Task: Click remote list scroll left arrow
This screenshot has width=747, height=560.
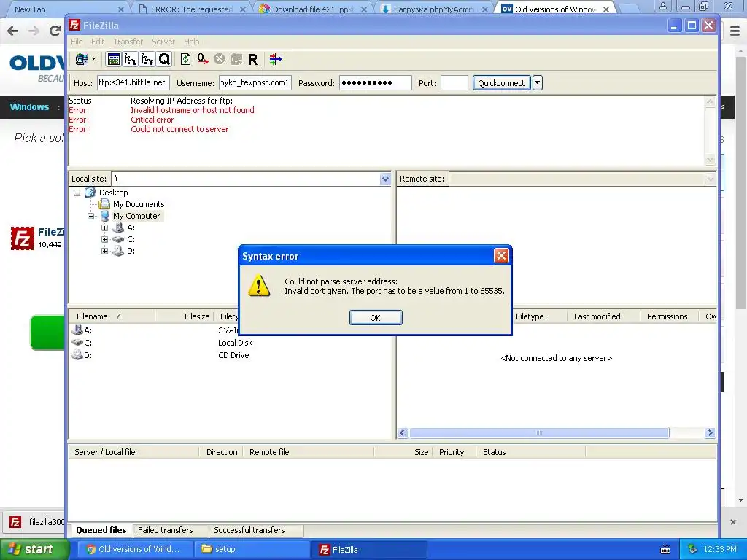Action: tap(403, 433)
